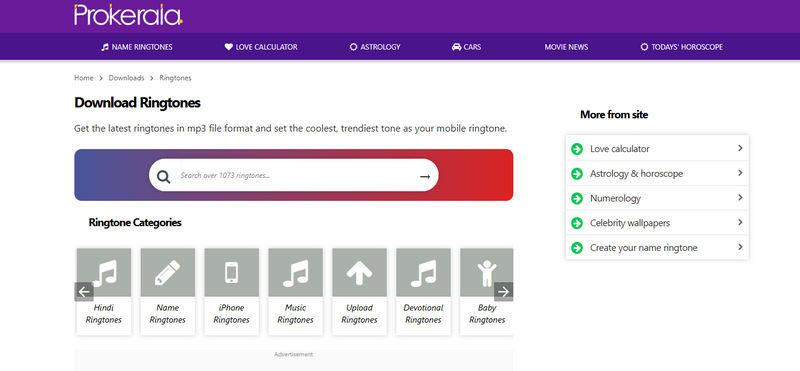Click the Baby Ringtones label
Image resolution: width=800 pixels, height=371 pixels.
coord(487,314)
